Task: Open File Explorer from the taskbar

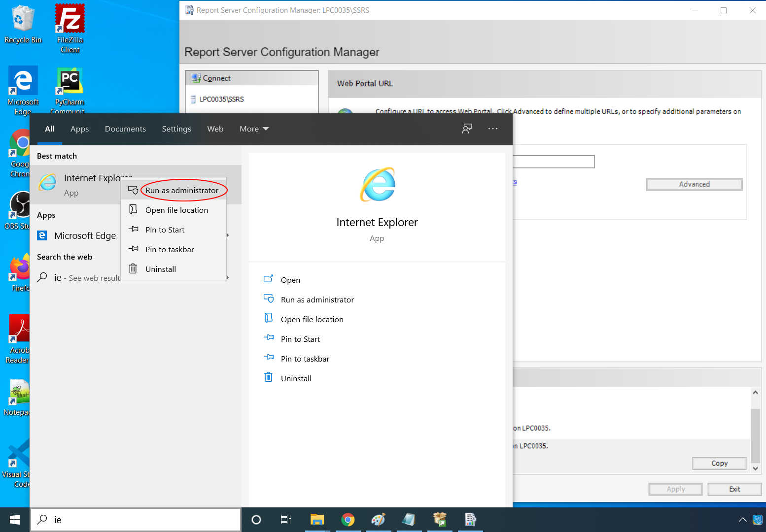Action: coord(317,520)
